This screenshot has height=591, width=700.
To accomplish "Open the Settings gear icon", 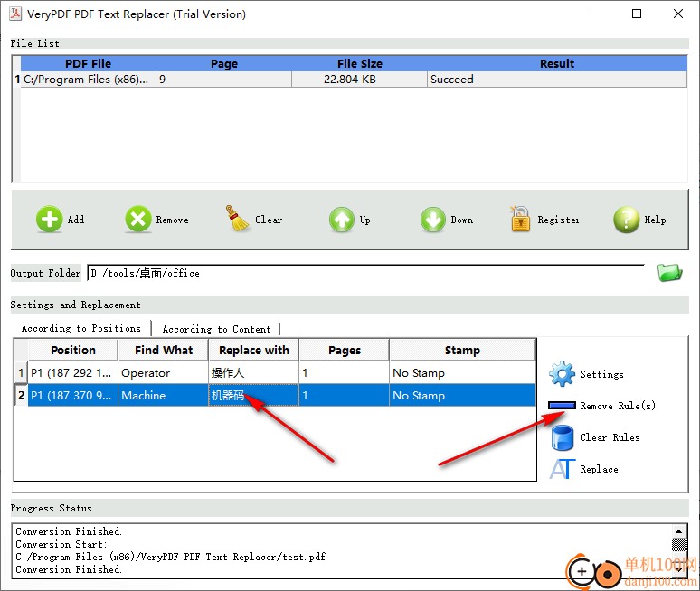I will pos(562,374).
